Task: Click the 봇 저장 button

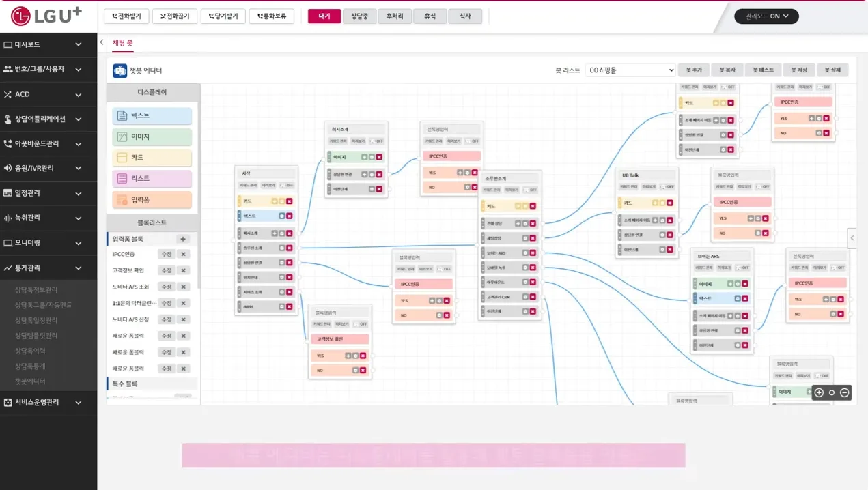Action: 799,70
